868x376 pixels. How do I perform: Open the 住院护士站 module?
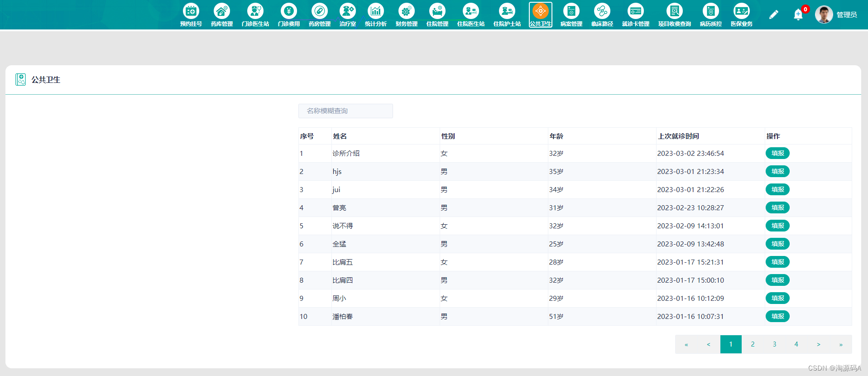tap(507, 14)
